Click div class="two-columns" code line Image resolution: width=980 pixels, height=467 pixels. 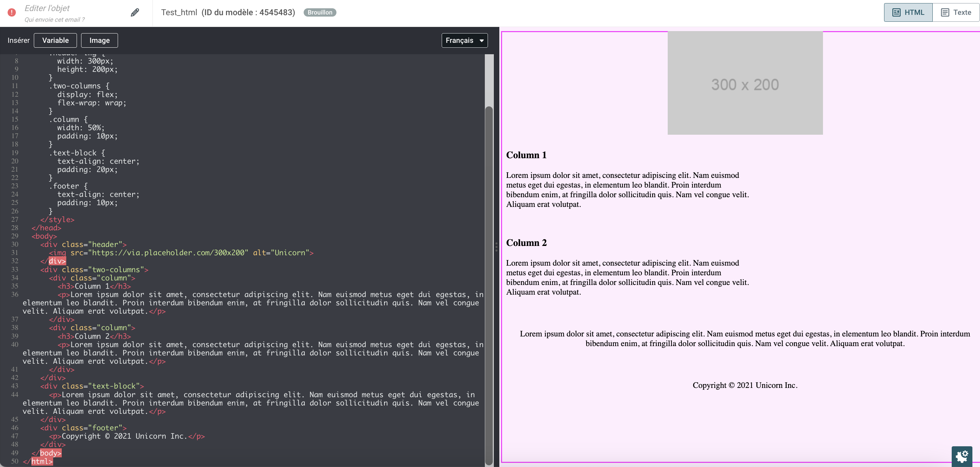click(x=94, y=270)
